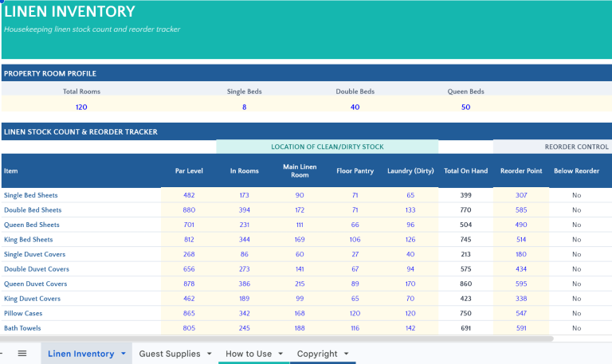Select the Floor Pantry column header
This screenshot has height=364, width=612.
click(x=355, y=171)
